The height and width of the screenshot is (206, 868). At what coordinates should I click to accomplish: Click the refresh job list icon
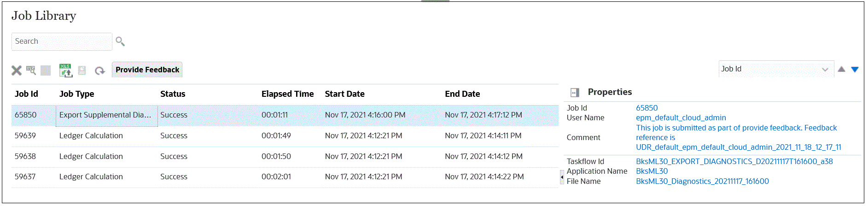pos(99,71)
